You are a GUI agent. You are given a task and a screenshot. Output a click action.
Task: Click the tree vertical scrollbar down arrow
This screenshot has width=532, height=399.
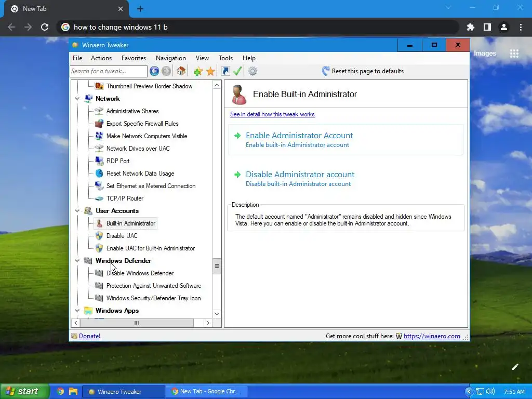[x=217, y=314]
